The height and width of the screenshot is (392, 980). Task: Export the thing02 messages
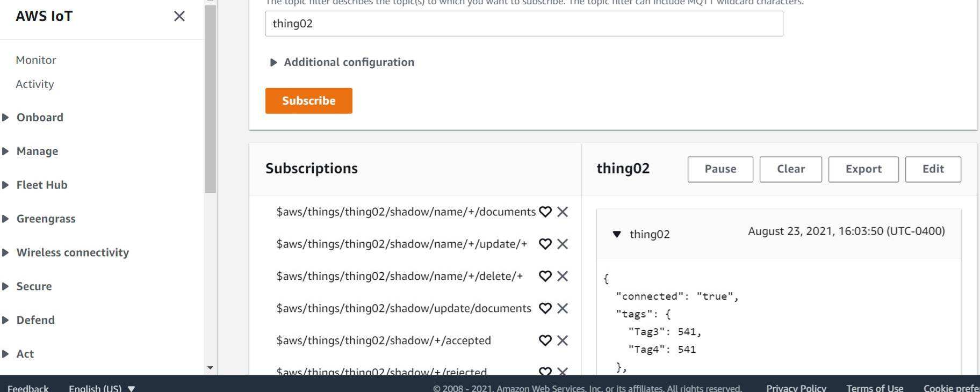coord(863,169)
